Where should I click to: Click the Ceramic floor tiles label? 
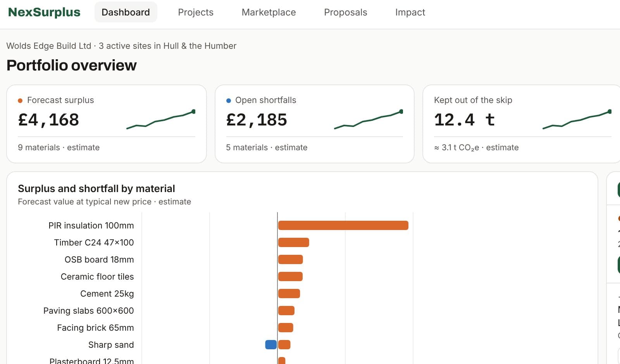(97, 276)
